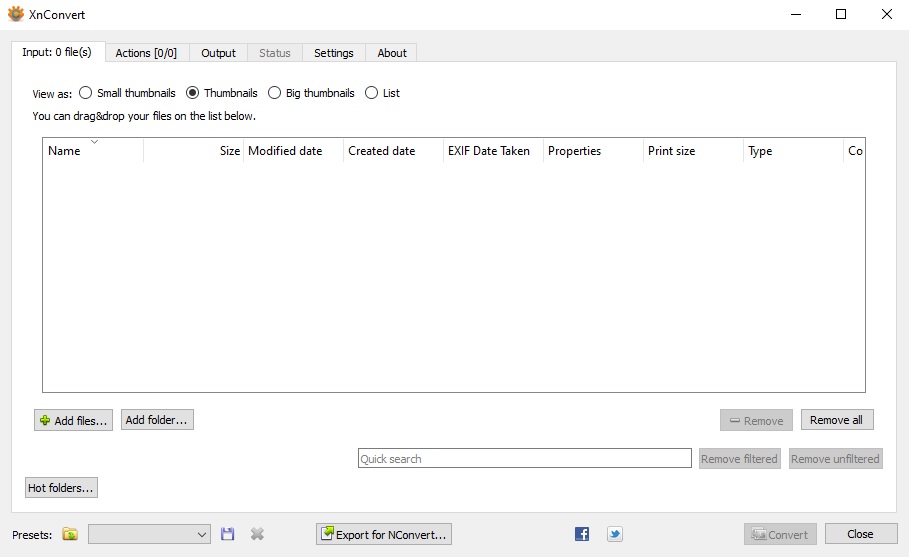Click Remove filtered button

(x=739, y=458)
